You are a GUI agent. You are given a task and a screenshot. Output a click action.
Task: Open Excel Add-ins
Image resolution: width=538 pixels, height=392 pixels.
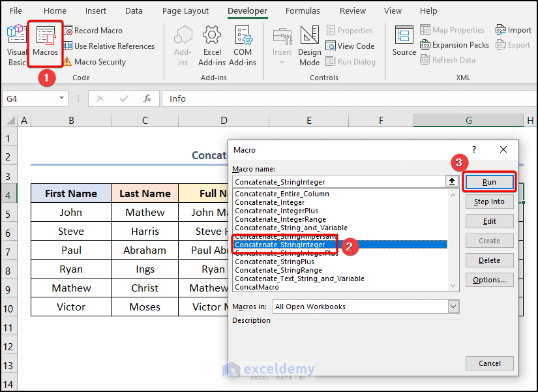212,44
